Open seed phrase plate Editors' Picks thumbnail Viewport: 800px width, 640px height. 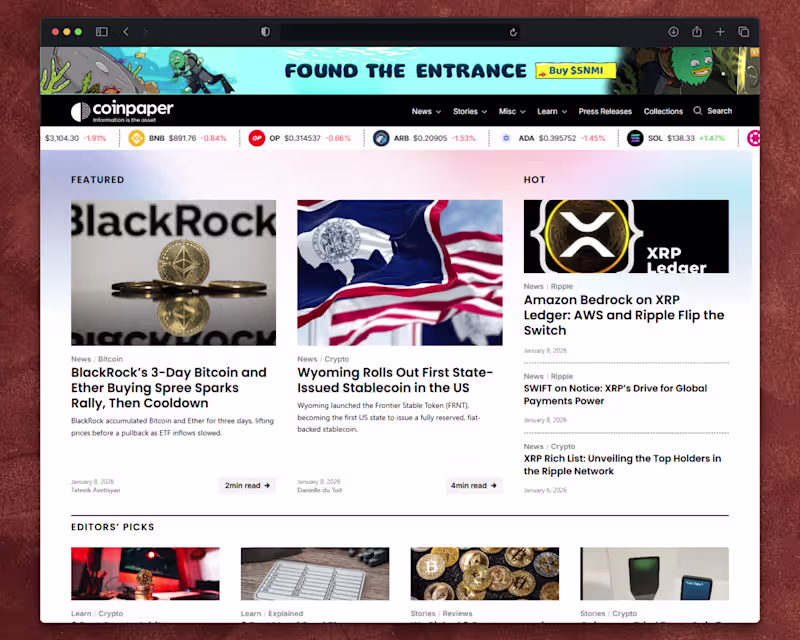click(x=315, y=574)
